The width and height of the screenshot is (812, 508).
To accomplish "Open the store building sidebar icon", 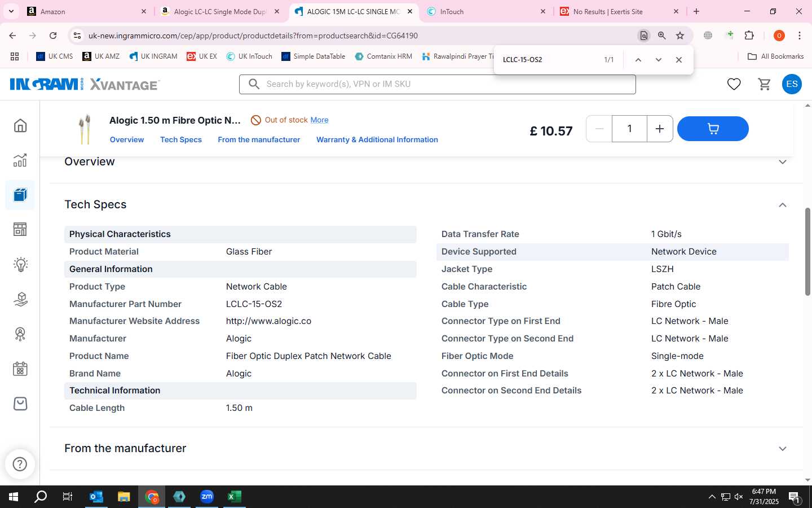I will point(20,229).
